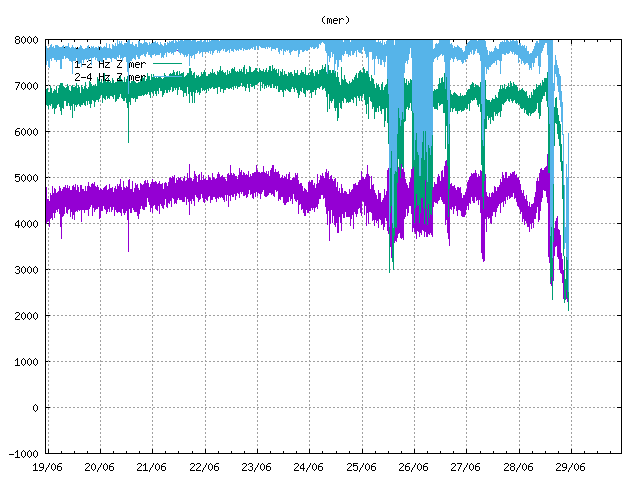
Task: Click the green legend line sample
Action: (x=166, y=64)
